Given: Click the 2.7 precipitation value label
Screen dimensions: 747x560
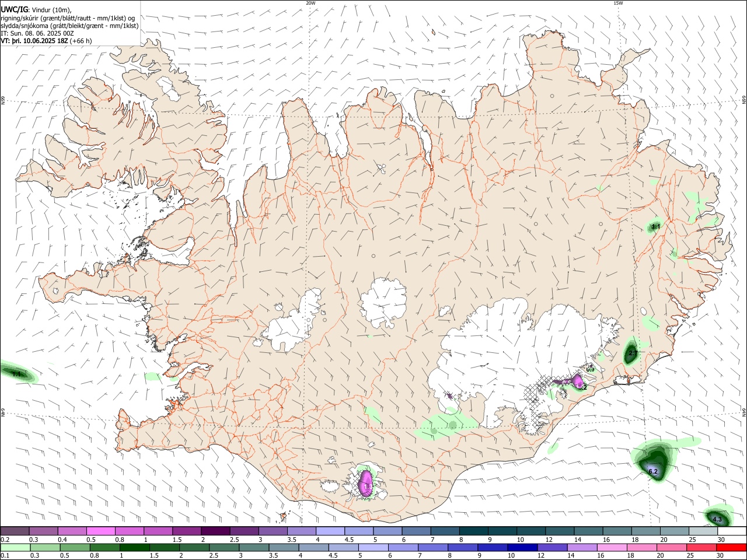Looking at the screenshot, I should 633,353.
